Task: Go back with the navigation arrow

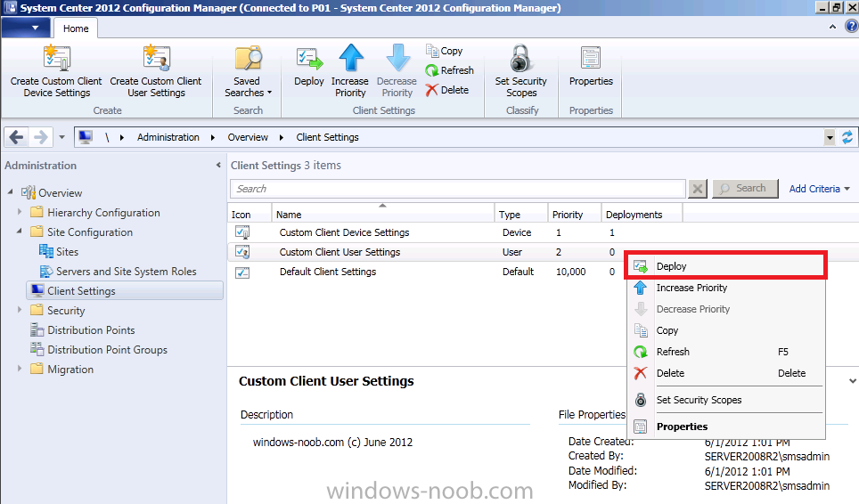Action: [16, 137]
